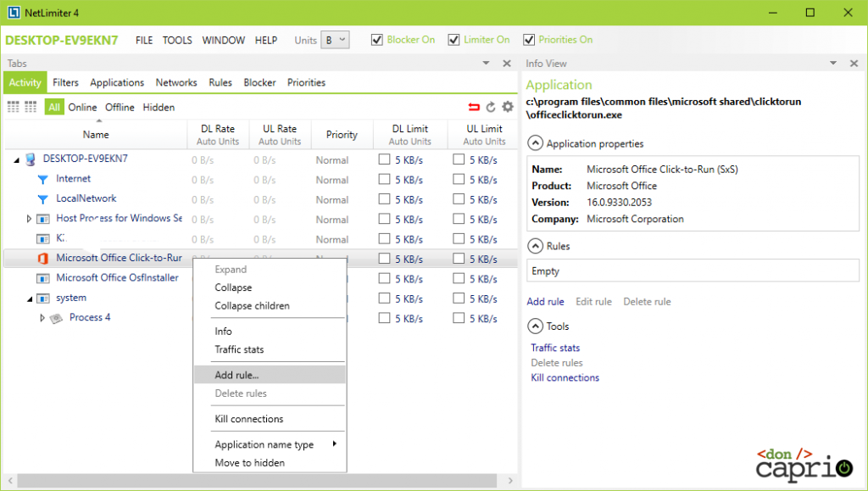Show only Offline items

(120, 107)
